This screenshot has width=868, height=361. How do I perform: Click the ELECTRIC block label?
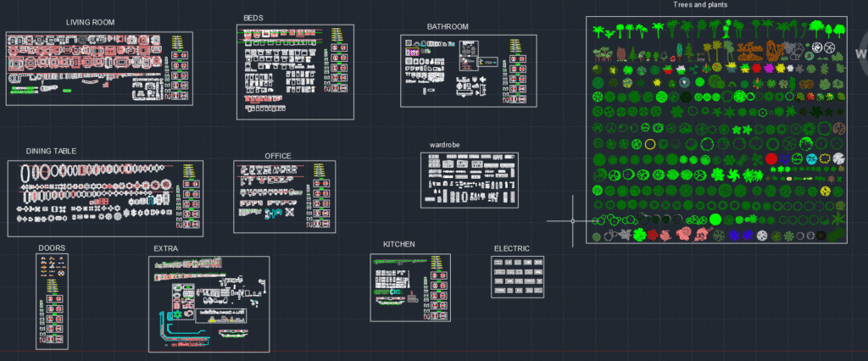tap(511, 249)
